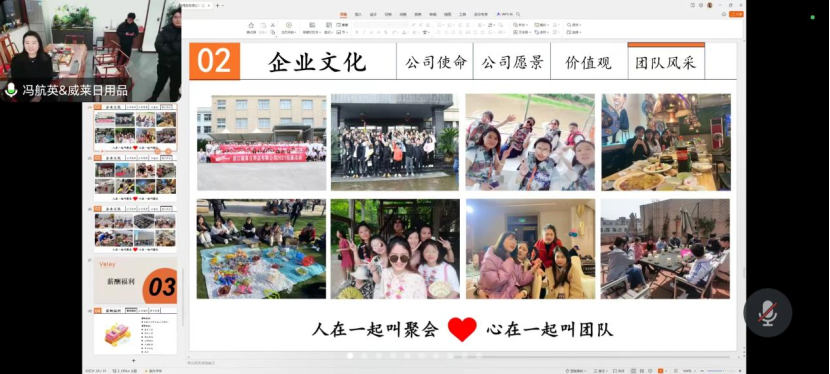Image resolution: width=830 pixels, height=374 pixels.
Task: Click the orange slideshow icon in status bar
Action: 660,371
